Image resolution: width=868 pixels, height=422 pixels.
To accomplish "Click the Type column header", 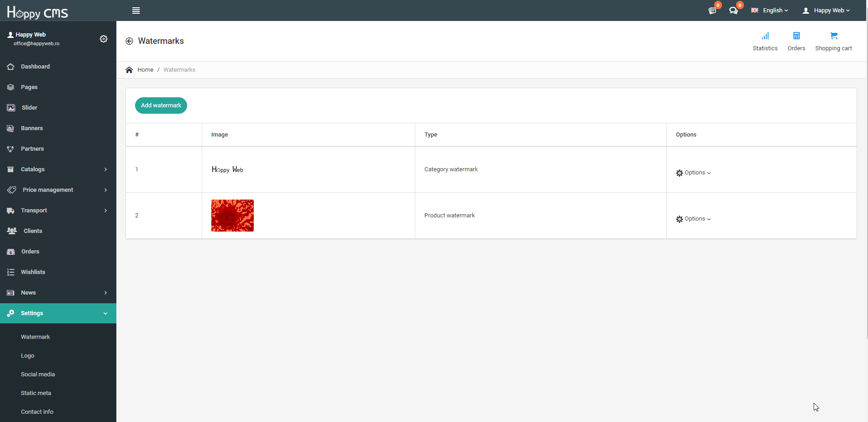I will 431,135.
